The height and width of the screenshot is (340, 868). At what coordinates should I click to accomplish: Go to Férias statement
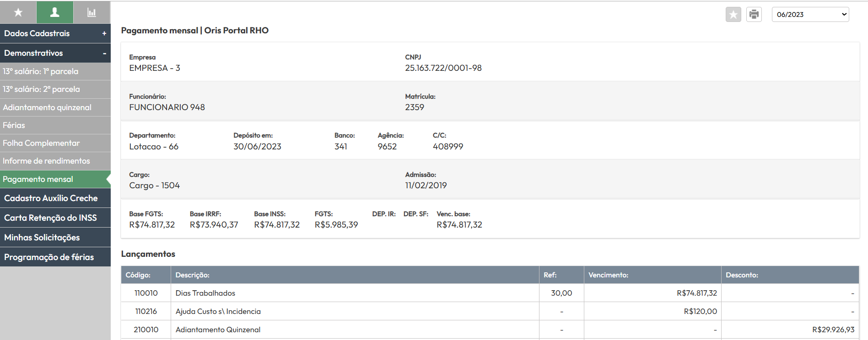pyautogui.click(x=55, y=125)
